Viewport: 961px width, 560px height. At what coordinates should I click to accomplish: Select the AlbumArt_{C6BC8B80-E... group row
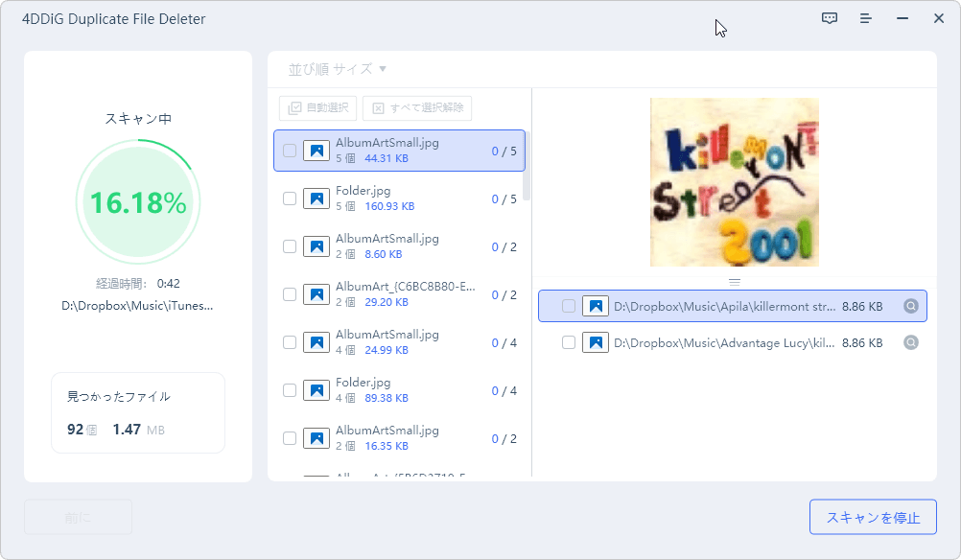click(399, 294)
